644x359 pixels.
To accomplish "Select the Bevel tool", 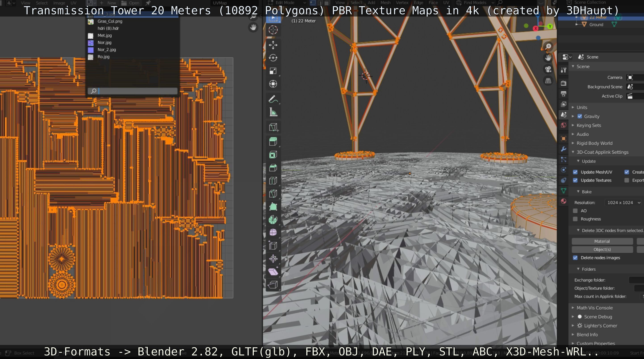I will coord(273,168).
